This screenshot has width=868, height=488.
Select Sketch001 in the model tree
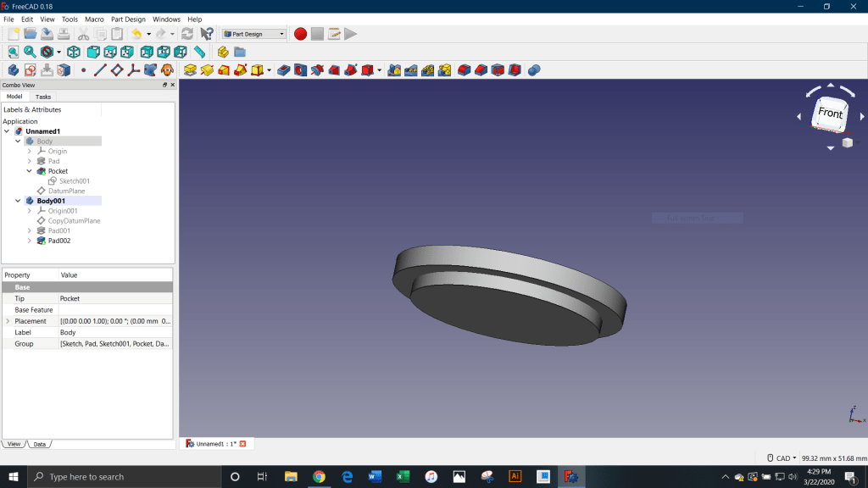74,181
